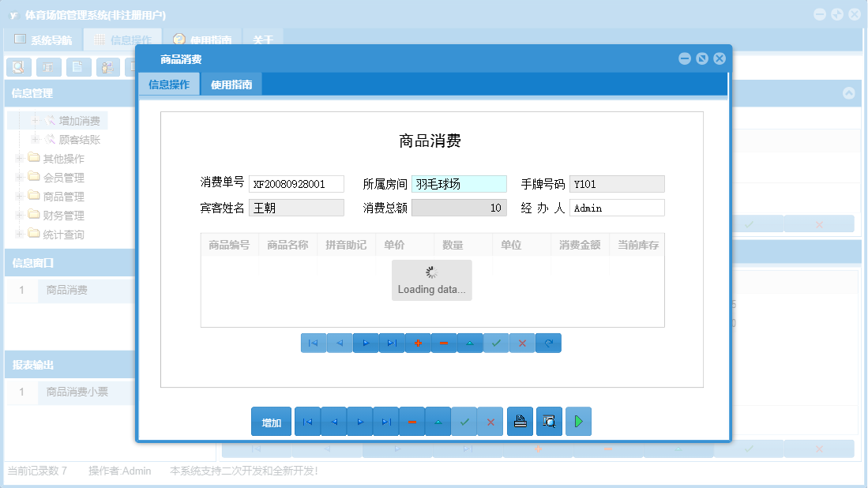Click the add record (+) icon
This screenshot has width=868, height=488.
(418, 343)
